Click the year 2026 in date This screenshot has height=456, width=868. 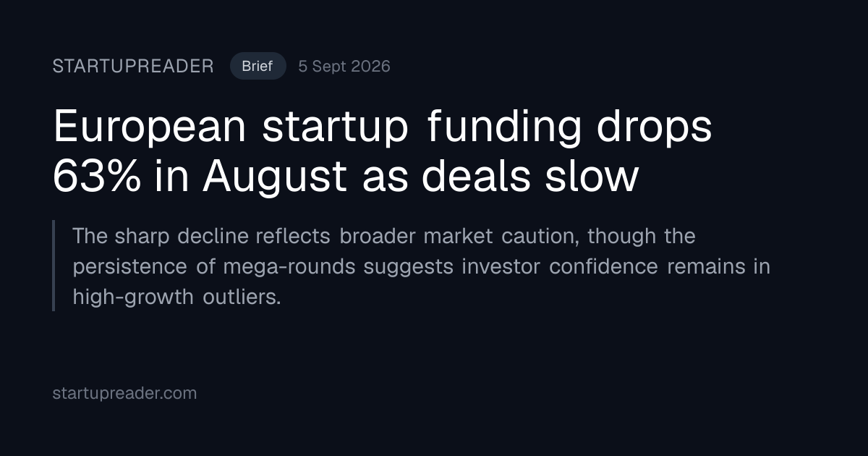370,66
